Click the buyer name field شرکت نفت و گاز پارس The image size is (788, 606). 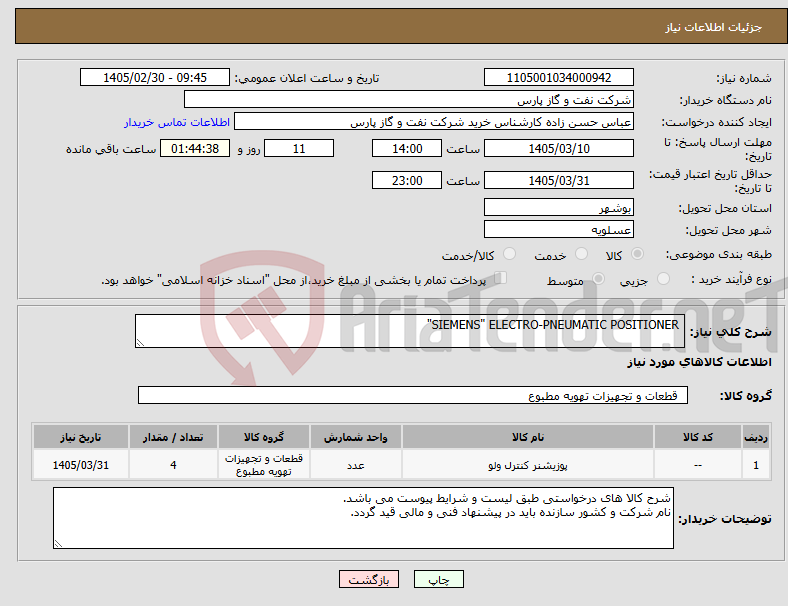(409, 99)
